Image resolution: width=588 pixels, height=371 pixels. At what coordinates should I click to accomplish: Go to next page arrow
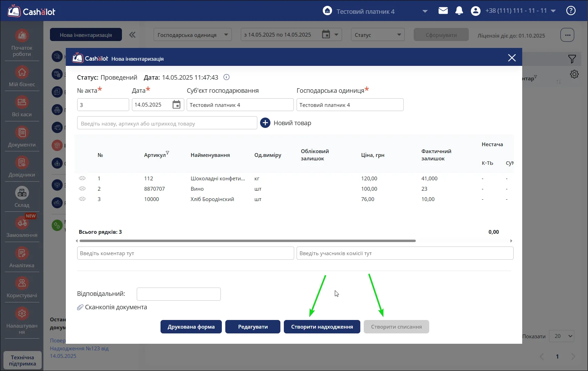tap(573, 357)
